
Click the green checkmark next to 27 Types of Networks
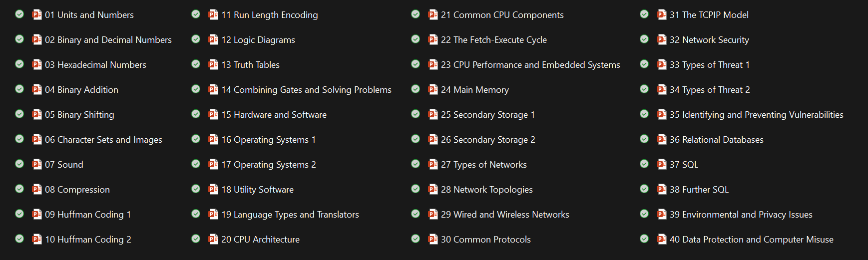tap(416, 164)
